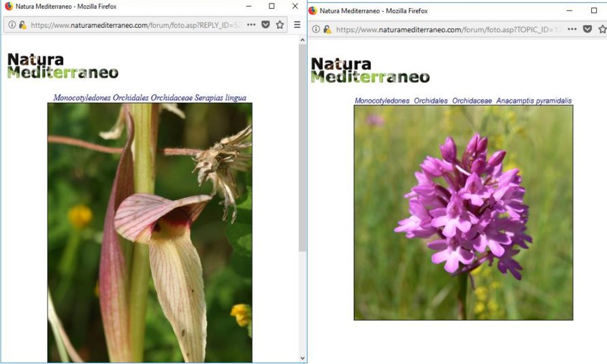The height and width of the screenshot is (364, 607).
Task: Click the right window address bar URL
Action: (x=448, y=29)
